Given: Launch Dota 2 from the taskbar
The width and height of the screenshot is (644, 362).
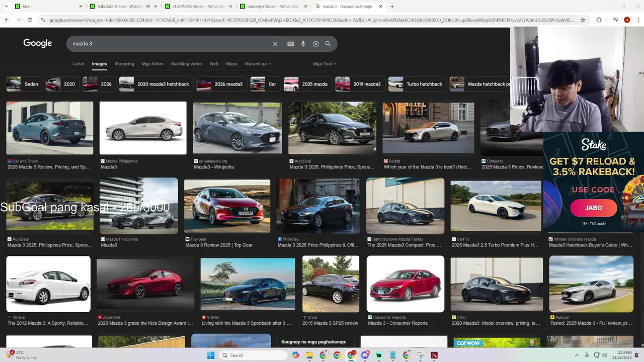Looking at the screenshot, I should (x=434, y=355).
